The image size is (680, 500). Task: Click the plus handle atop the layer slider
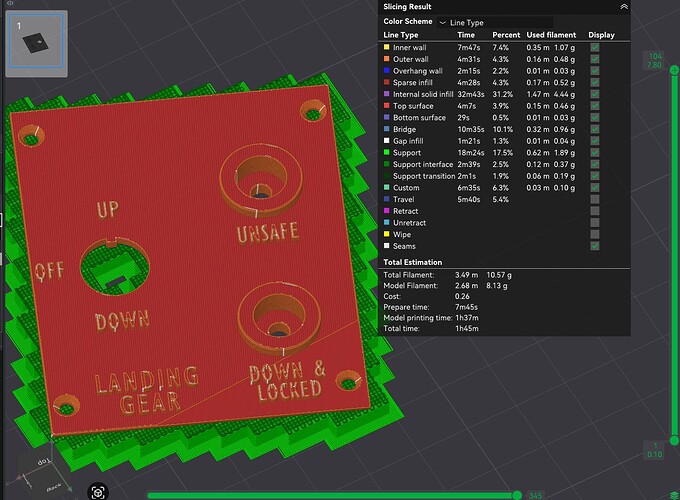click(x=674, y=70)
